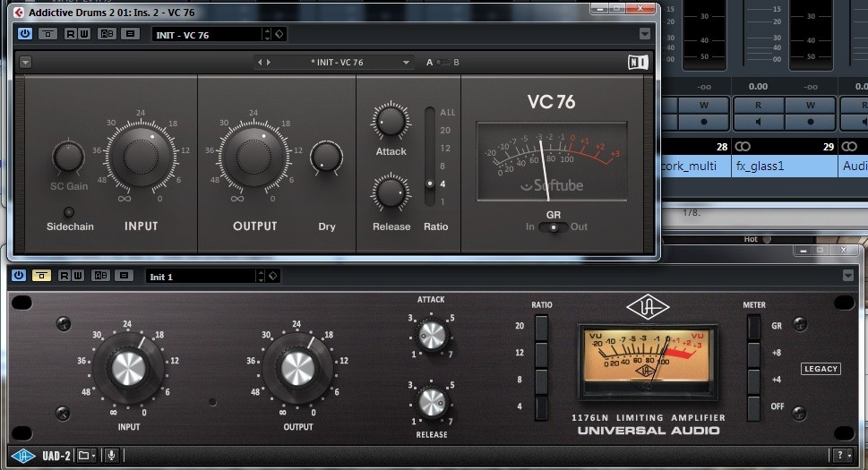Click the Write automation button on the VC 76 toolbar
The image size is (868, 470).
coord(84,34)
